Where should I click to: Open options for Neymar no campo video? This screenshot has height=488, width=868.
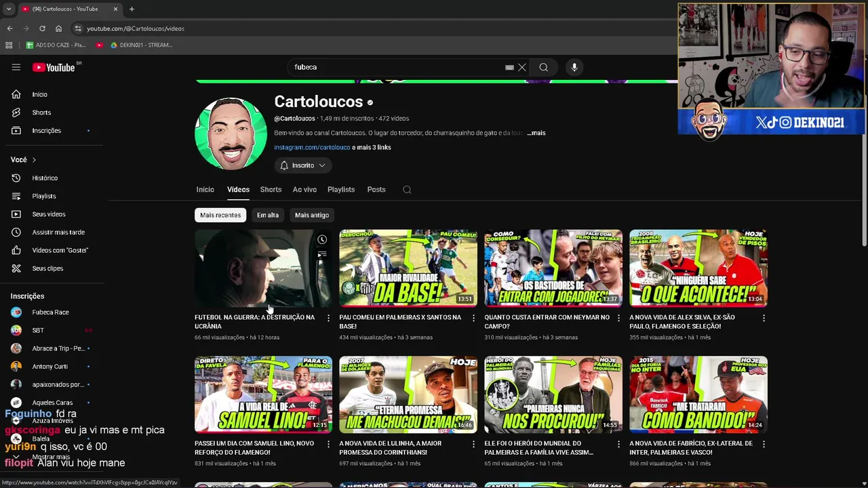pyautogui.click(x=618, y=318)
